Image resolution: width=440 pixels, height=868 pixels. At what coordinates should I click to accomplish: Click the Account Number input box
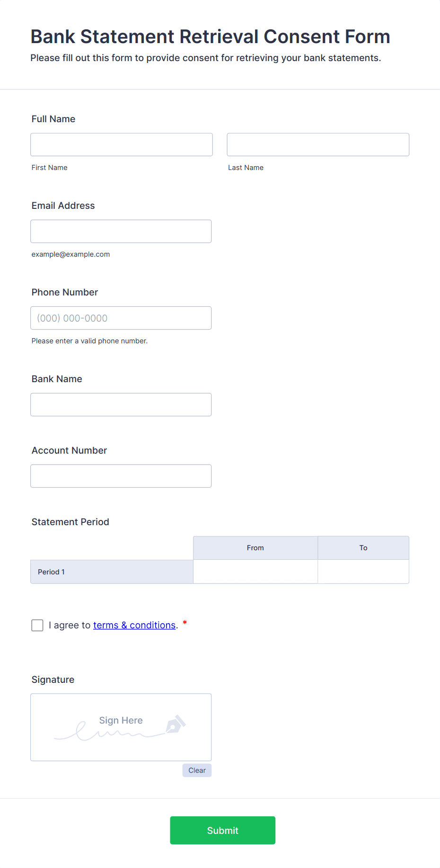(x=121, y=476)
